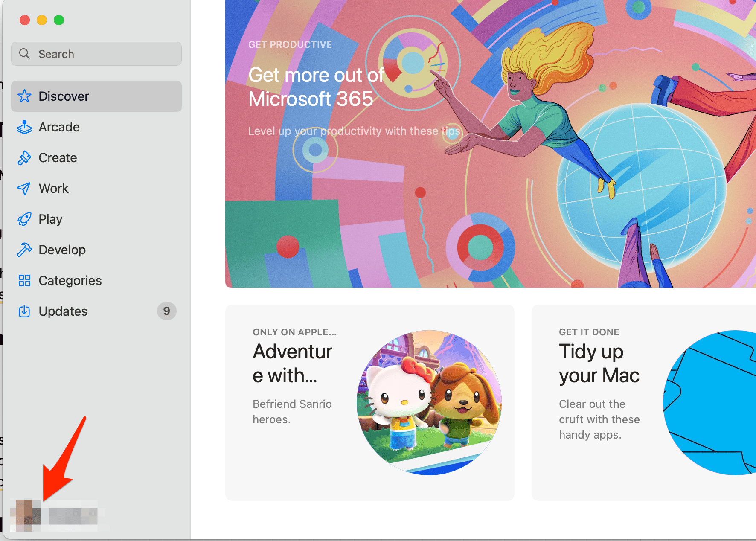Click the green full-screen window button
756x541 pixels.
[59, 20]
